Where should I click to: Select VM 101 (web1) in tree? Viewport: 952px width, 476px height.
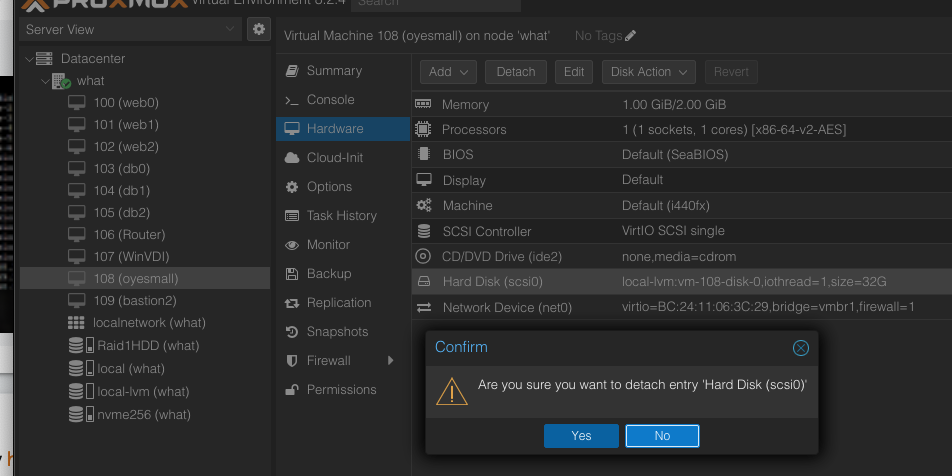[x=144, y=124]
